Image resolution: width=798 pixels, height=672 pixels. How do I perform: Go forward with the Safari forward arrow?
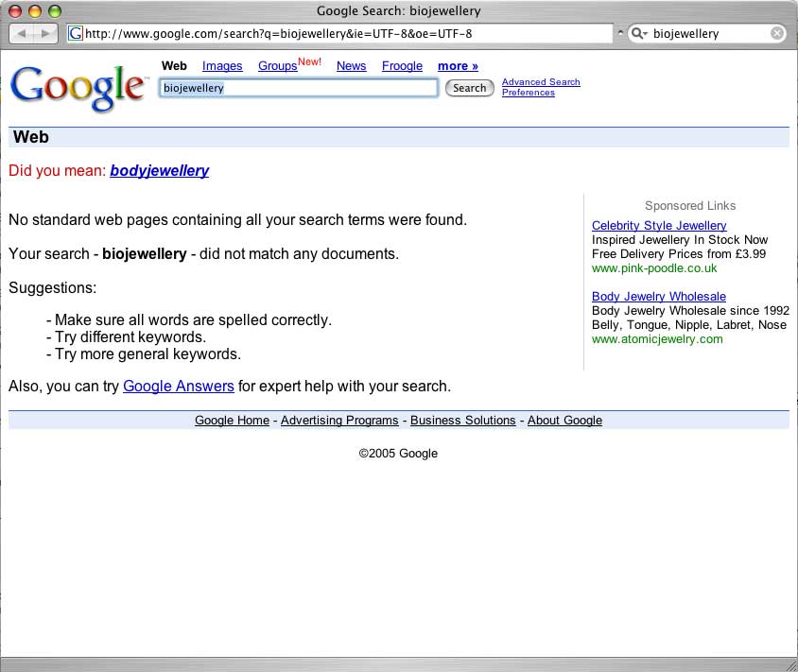pyautogui.click(x=45, y=34)
